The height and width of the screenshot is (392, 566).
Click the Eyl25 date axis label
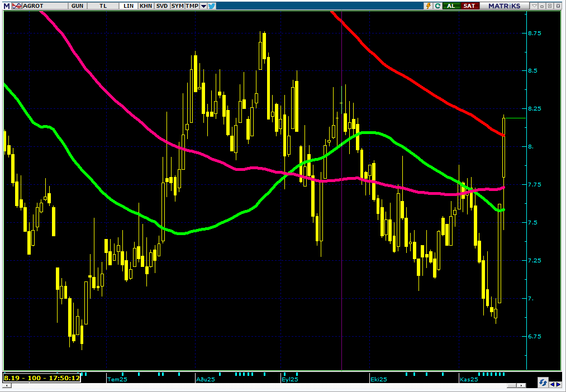click(x=290, y=379)
